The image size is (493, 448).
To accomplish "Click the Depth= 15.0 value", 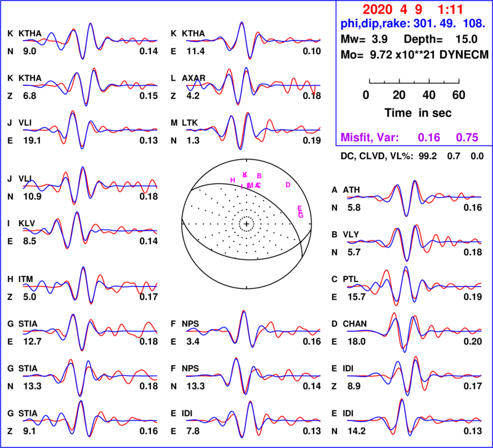I will (x=441, y=39).
